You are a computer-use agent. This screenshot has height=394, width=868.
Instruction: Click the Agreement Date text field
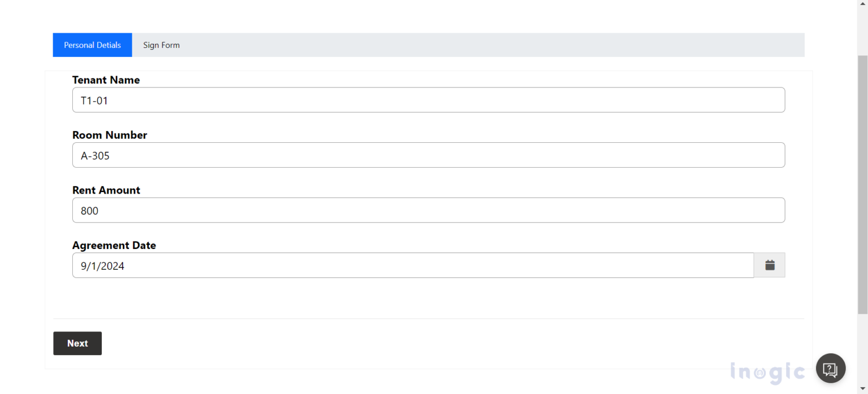413,265
